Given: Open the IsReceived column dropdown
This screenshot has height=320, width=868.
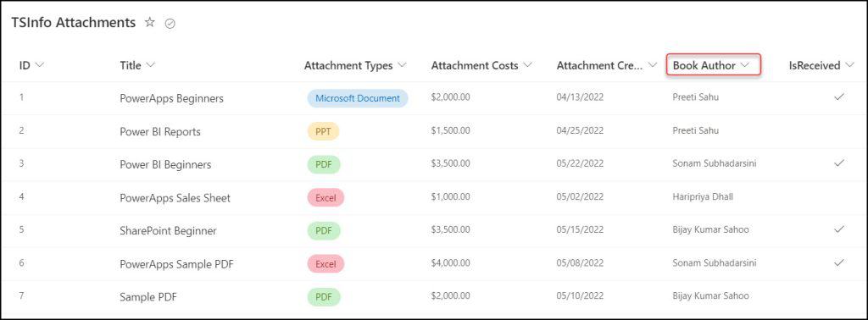Looking at the screenshot, I should 849,65.
